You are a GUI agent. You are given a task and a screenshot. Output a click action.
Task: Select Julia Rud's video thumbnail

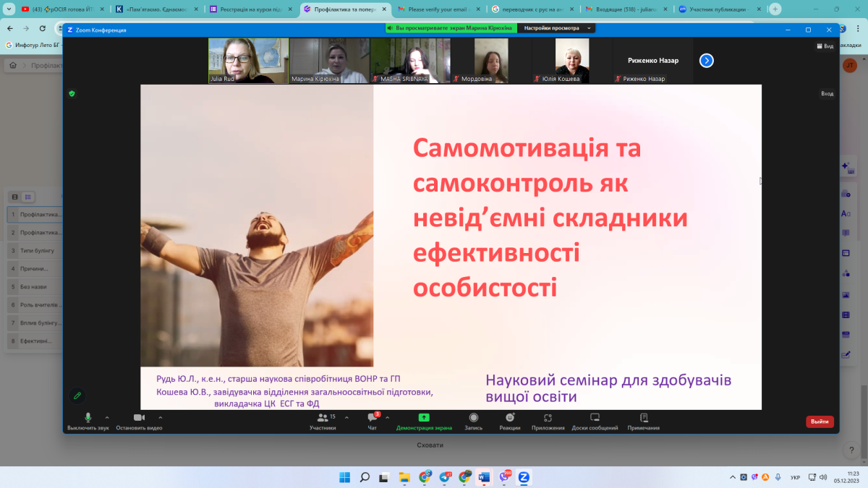click(x=248, y=61)
